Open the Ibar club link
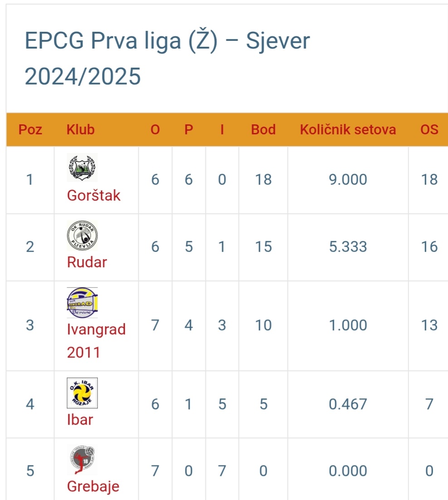 pyautogui.click(x=80, y=420)
